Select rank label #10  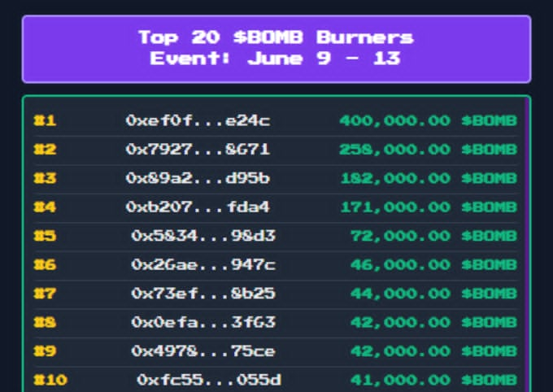(x=50, y=380)
